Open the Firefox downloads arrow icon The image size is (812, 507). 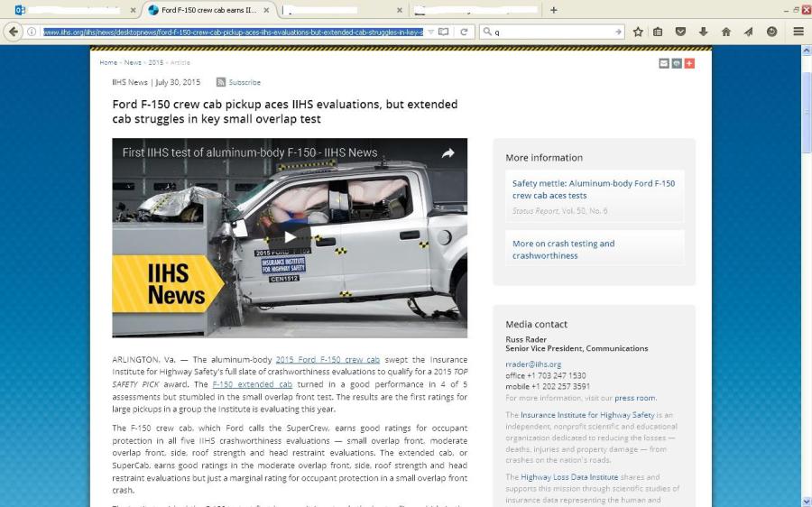click(x=704, y=32)
